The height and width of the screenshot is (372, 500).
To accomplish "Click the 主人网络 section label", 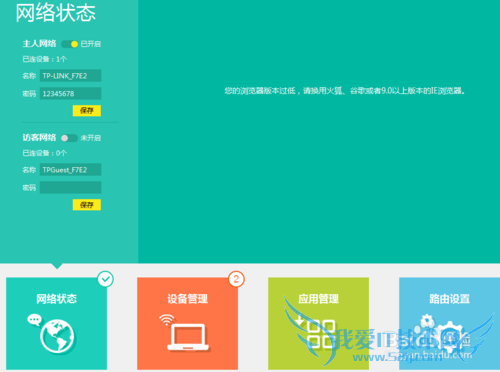I will (39, 44).
